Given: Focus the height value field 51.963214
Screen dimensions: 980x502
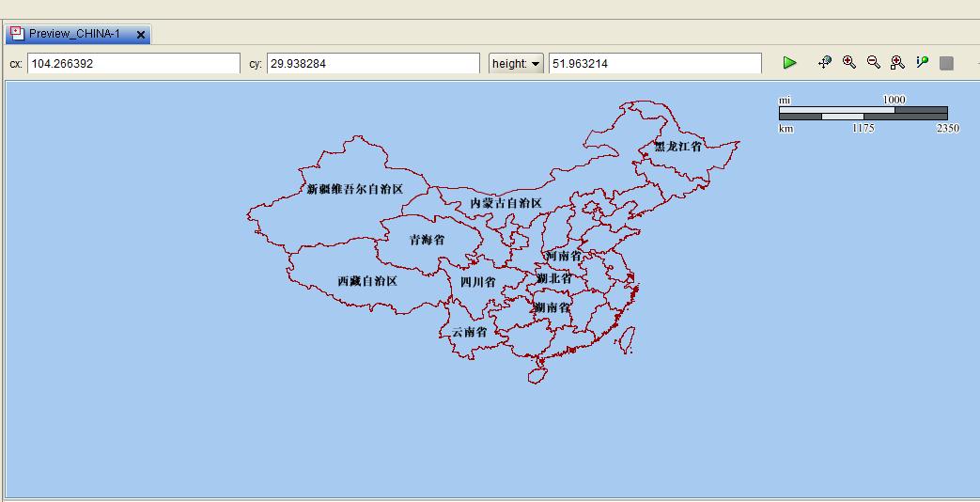Looking at the screenshot, I should pyautogui.click(x=655, y=63).
